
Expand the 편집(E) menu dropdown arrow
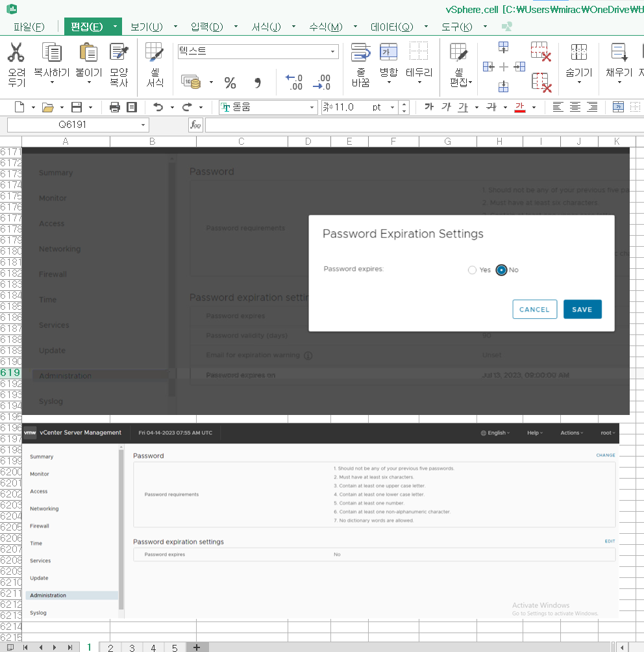[x=115, y=27]
